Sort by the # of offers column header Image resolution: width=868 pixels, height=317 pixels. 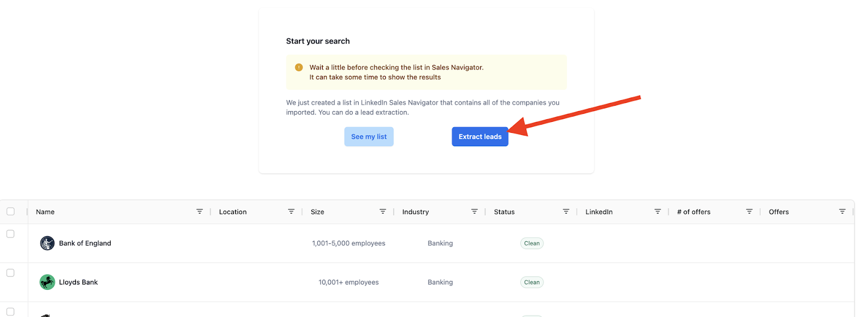[694, 212]
